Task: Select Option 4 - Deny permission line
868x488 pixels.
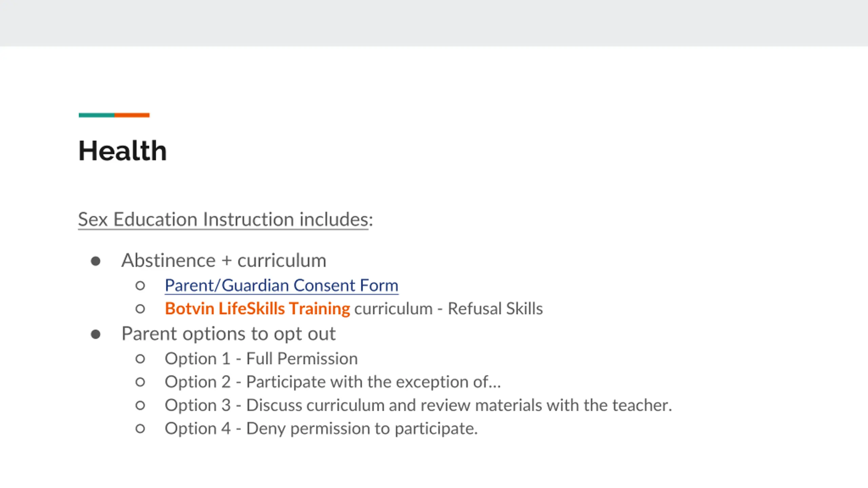Action: click(321, 429)
